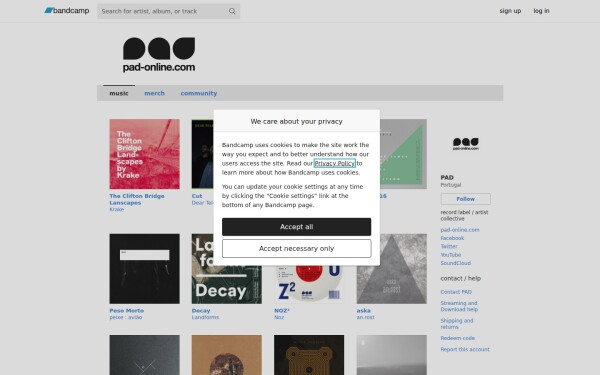Open the SoundCloud link
Screen dimensions: 600x375
point(455,263)
